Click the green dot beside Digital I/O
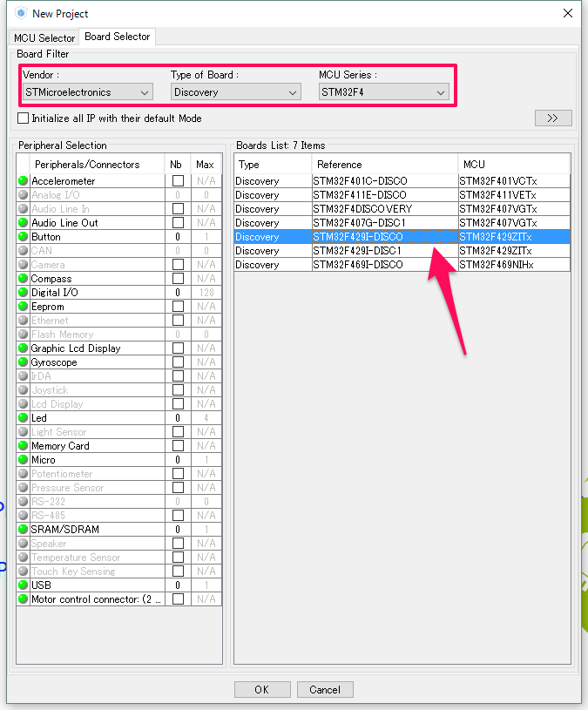 (24, 293)
